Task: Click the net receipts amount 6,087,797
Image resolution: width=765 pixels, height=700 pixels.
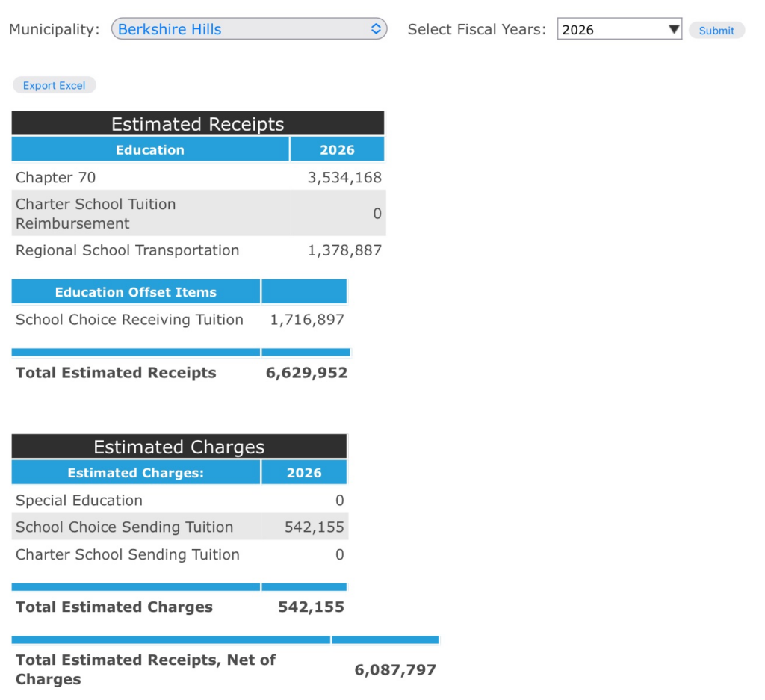Action: tap(394, 670)
